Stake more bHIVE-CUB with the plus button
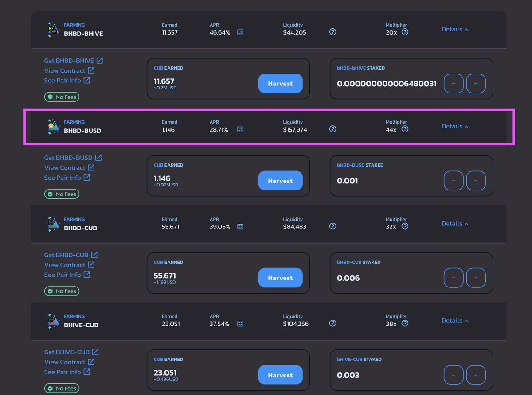This screenshot has width=532, height=395. coord(476,375)
